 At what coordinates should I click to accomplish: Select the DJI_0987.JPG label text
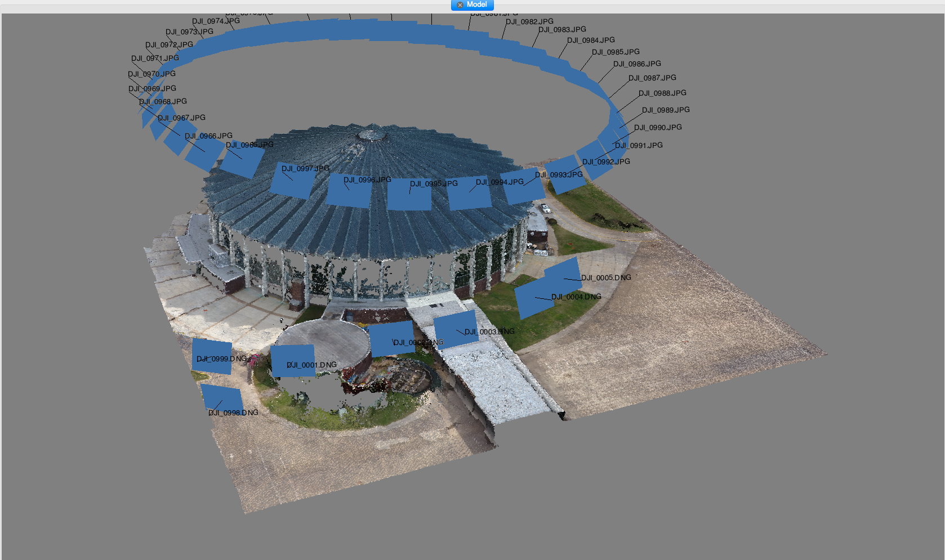click(652, 78)
